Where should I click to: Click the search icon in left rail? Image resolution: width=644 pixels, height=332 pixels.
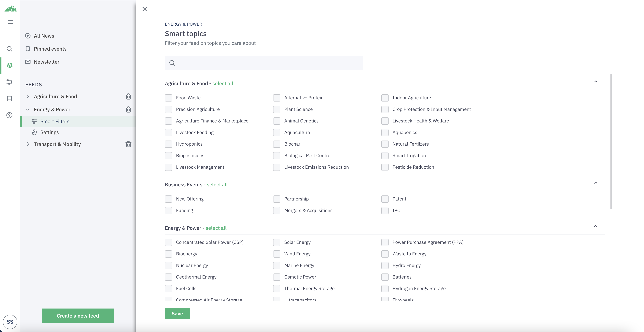point(10,49)
